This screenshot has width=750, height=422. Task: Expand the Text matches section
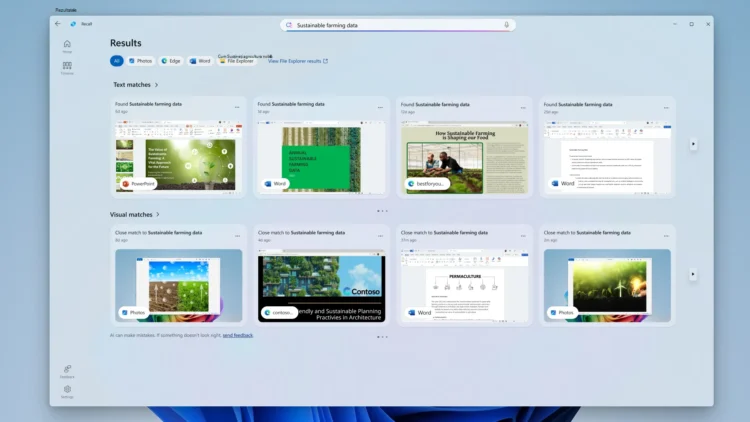click(156, 85)
